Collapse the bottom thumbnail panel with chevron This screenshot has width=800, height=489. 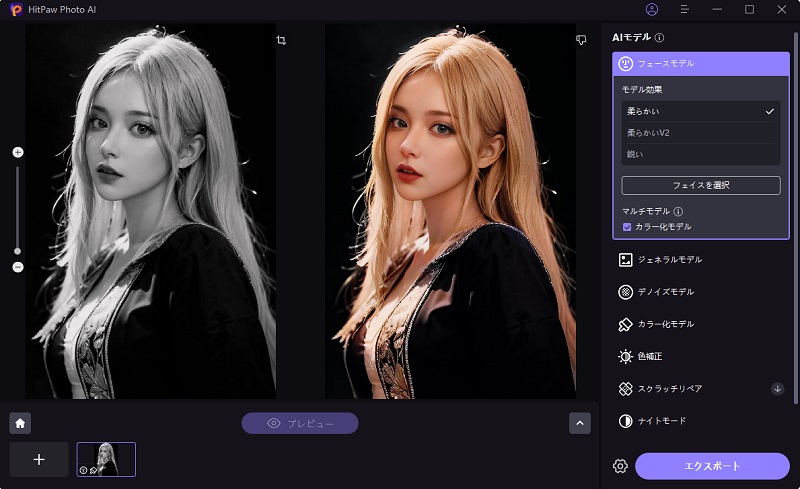580,423
